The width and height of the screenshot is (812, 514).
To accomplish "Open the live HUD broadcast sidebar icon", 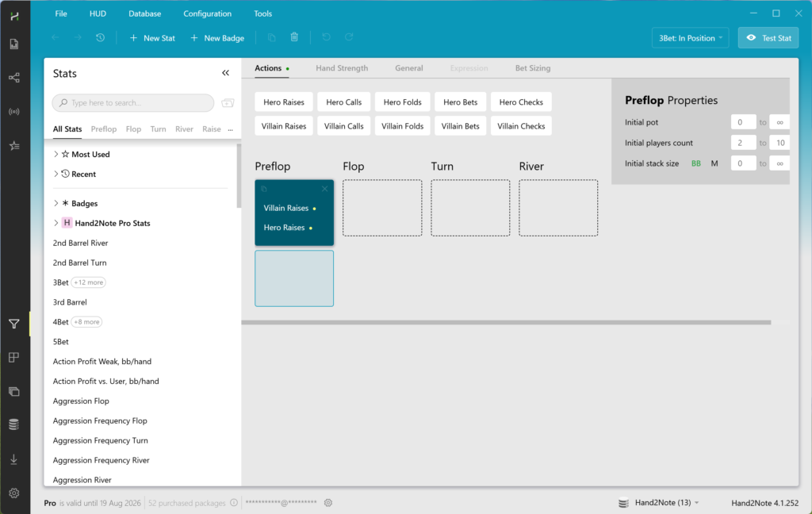I will pyautogui.click(x=14, y=111).
